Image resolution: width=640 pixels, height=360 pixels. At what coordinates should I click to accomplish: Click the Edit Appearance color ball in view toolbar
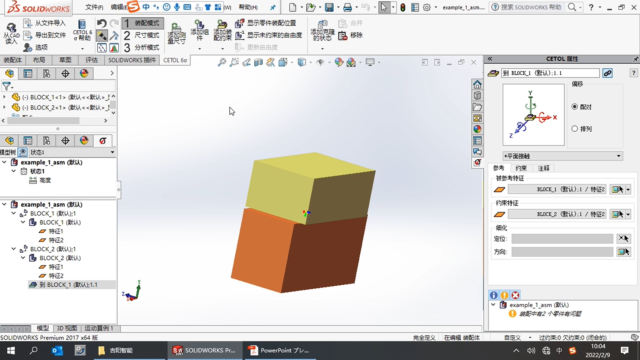coord(339,62)
